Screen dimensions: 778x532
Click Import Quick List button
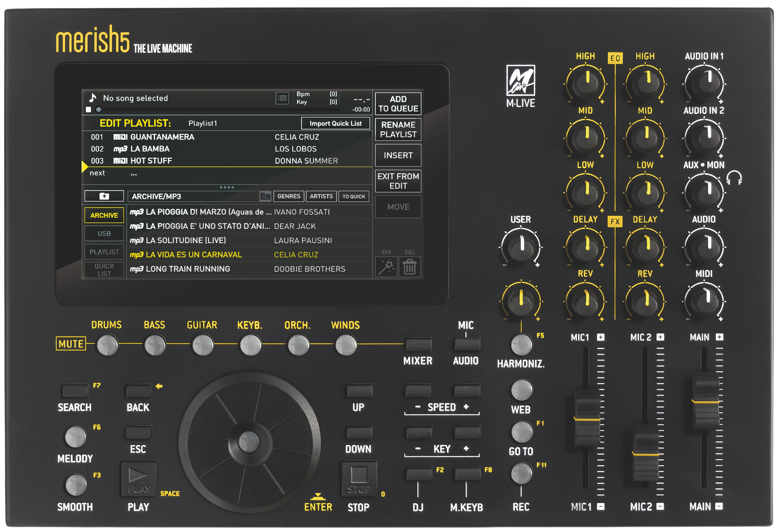coord(335,123)
